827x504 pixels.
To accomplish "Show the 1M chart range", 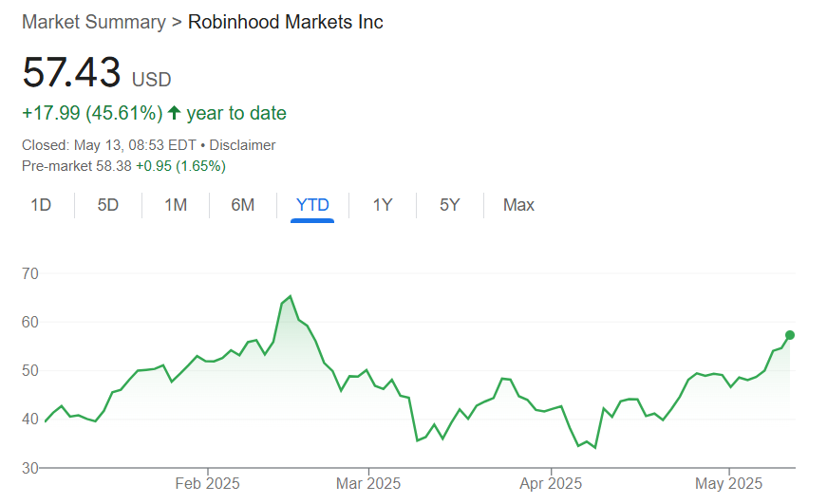I will [176, 205].
